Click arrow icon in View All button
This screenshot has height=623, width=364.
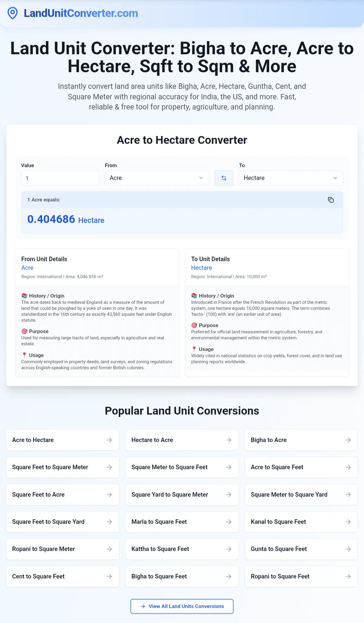tap(143, 606)
